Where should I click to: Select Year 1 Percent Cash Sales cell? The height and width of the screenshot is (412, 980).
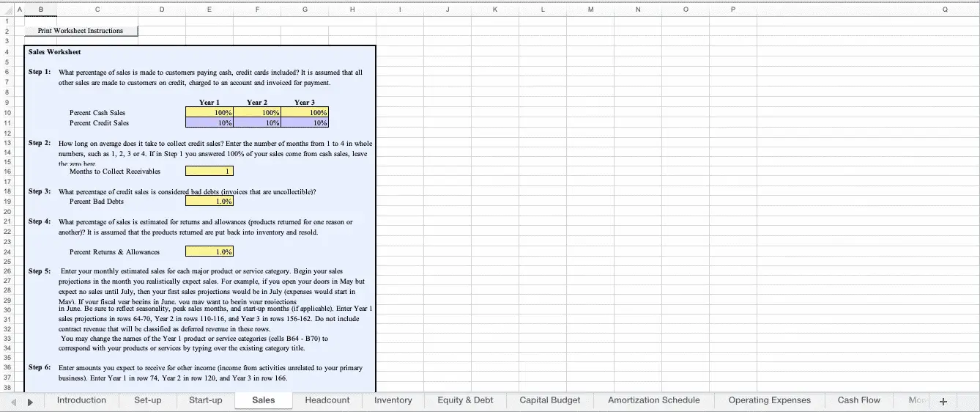point(209,113)
